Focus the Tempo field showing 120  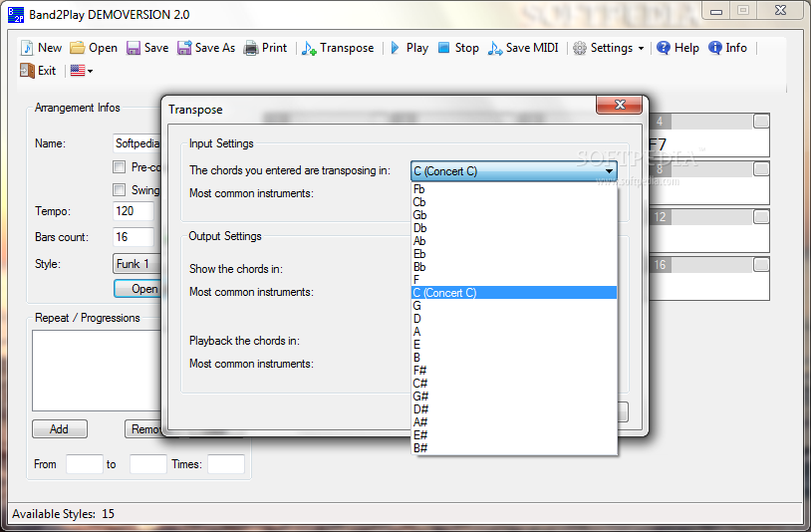click(x=134, y=211)
